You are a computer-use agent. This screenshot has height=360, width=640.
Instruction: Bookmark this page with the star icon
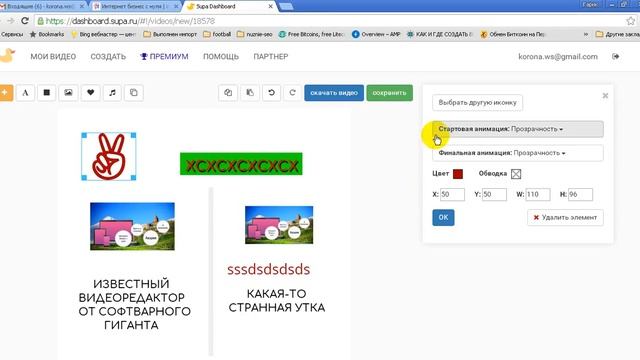point(631,21)
